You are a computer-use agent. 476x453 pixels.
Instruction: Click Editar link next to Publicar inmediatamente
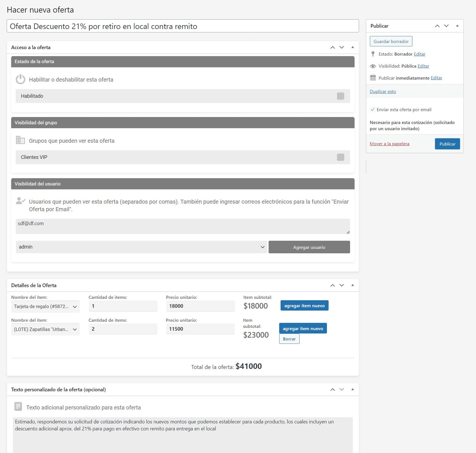(436, 78)
